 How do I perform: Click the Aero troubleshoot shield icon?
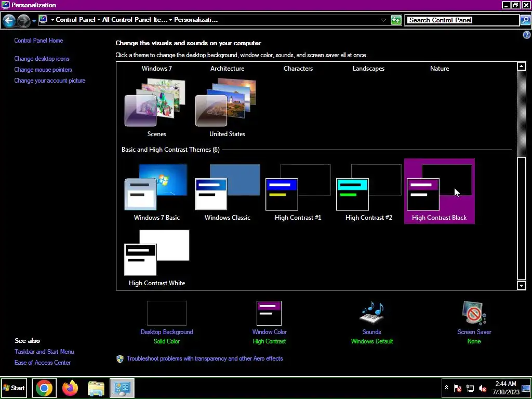click(x=120, y=358)
